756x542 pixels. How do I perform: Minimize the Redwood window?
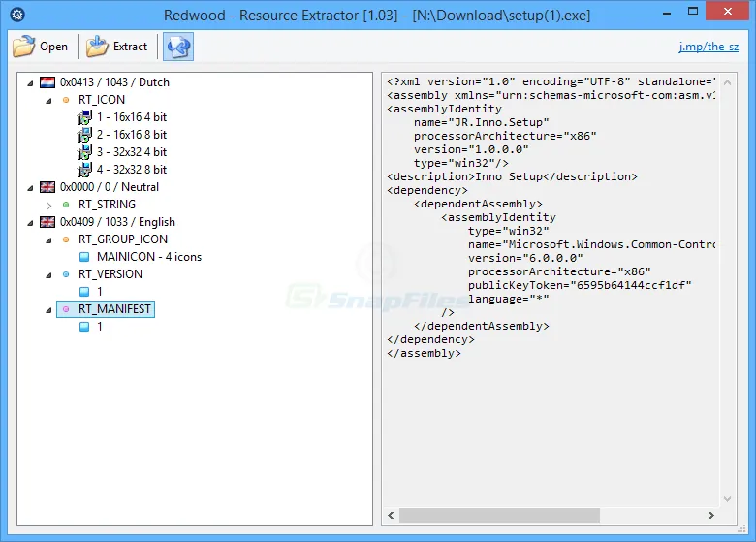(667, 13)
